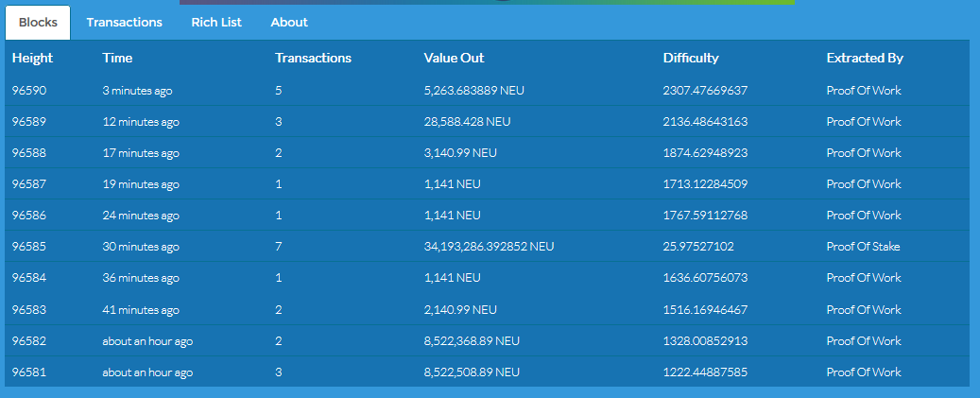The width and height of the screenshot is (980, 398).
Task: Select the '3 minutes ago' time cell
Action: 137,91
